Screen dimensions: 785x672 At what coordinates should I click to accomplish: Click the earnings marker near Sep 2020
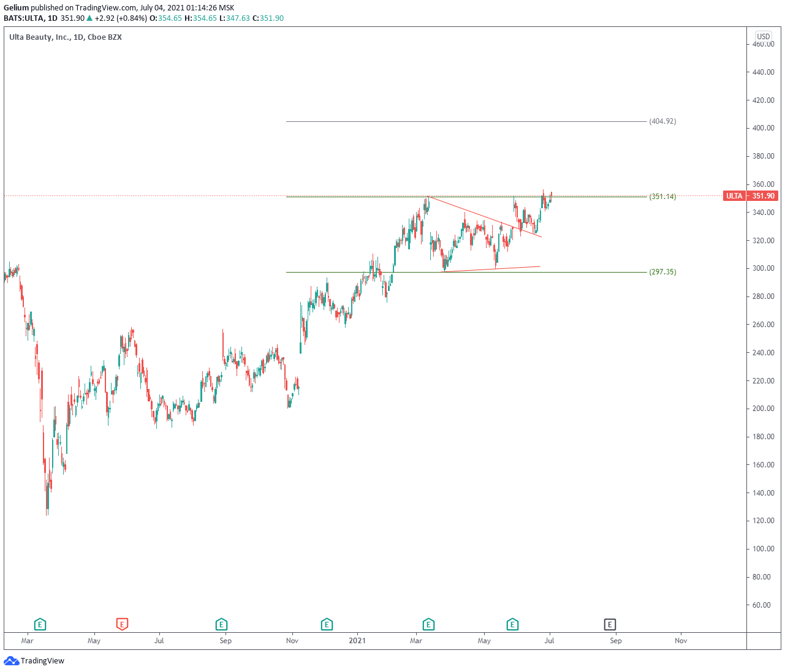pos(221,625)
